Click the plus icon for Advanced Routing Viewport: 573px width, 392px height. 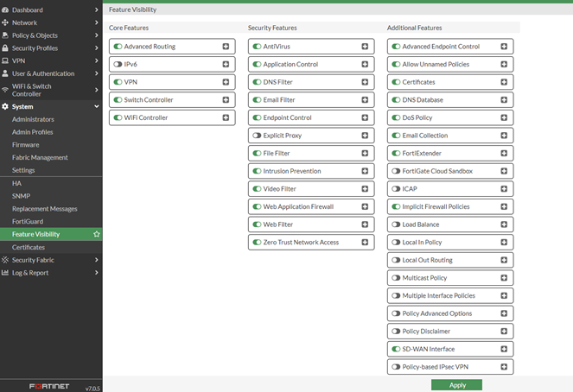[x=226, y=47]
